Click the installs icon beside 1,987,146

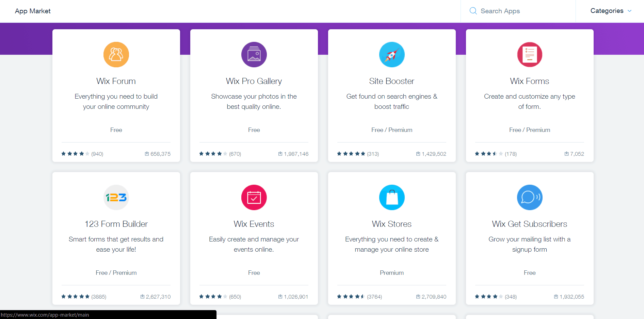[280, 154]
